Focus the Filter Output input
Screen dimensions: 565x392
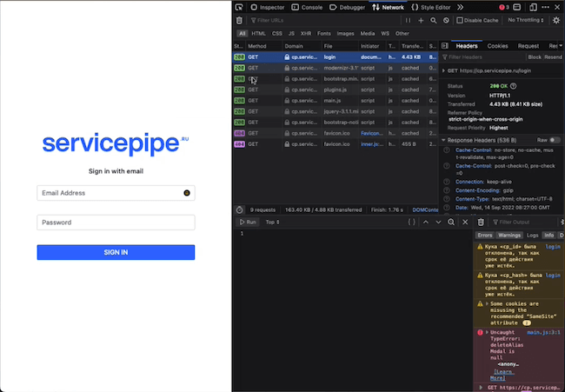(524, 222)
